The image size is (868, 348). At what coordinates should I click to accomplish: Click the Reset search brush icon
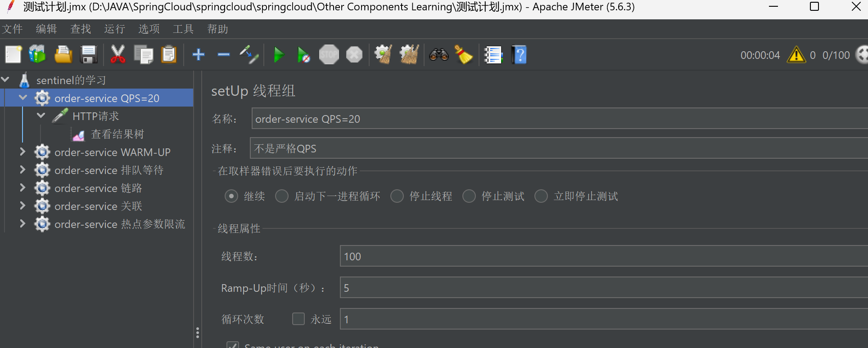tap(464, 55)
